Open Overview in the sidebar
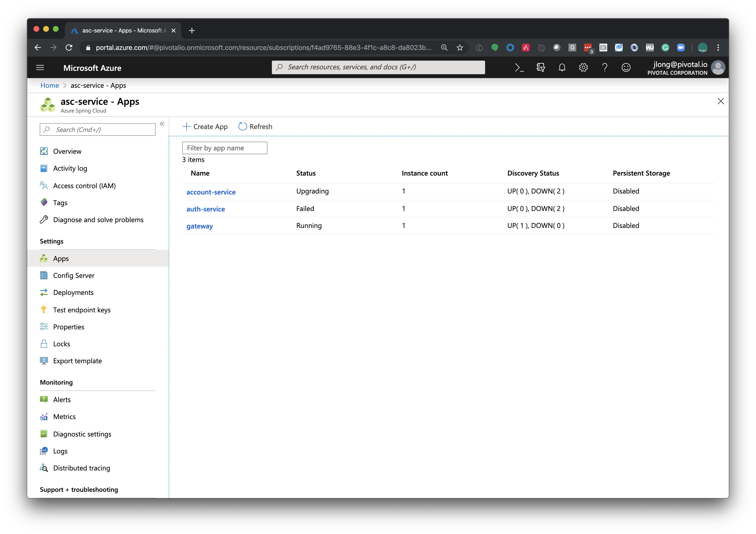756x534 pixels. tap(67, 151)
